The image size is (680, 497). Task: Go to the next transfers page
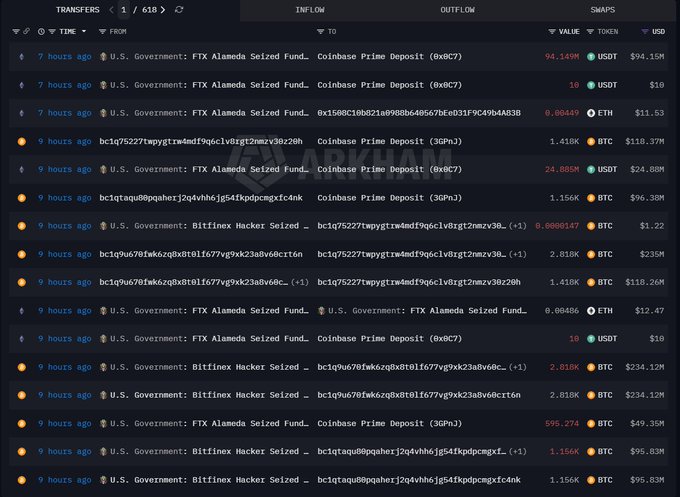click(163, 10)
